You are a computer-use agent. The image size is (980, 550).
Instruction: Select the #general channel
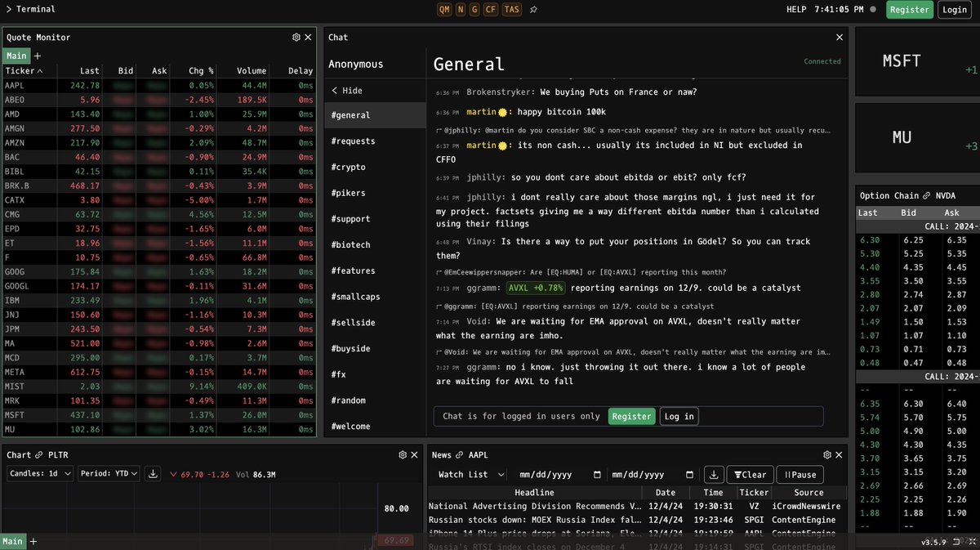point(375,115)
